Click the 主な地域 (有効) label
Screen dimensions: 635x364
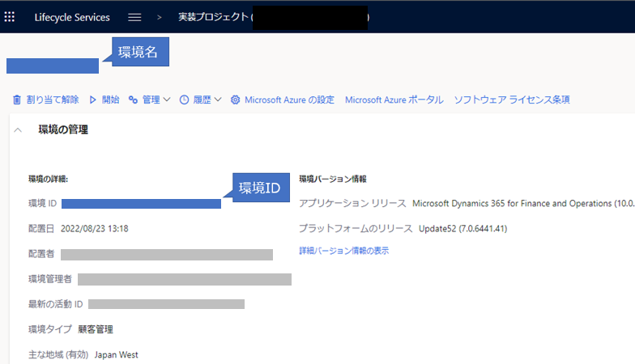pos(58,354)
